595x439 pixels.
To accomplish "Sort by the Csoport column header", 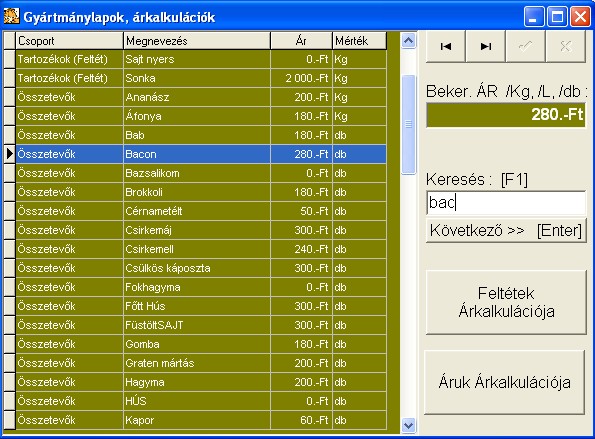I will (x=69, y=41).
